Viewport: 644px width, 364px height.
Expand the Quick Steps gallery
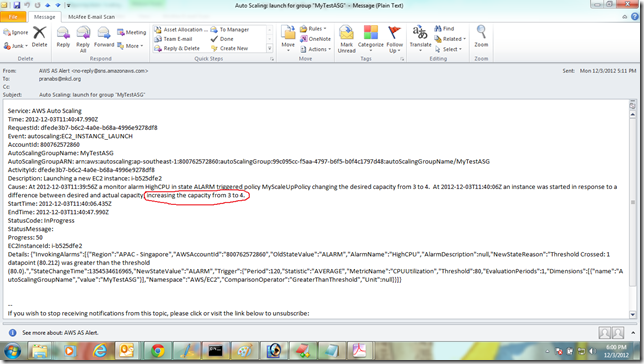[269, 48]
